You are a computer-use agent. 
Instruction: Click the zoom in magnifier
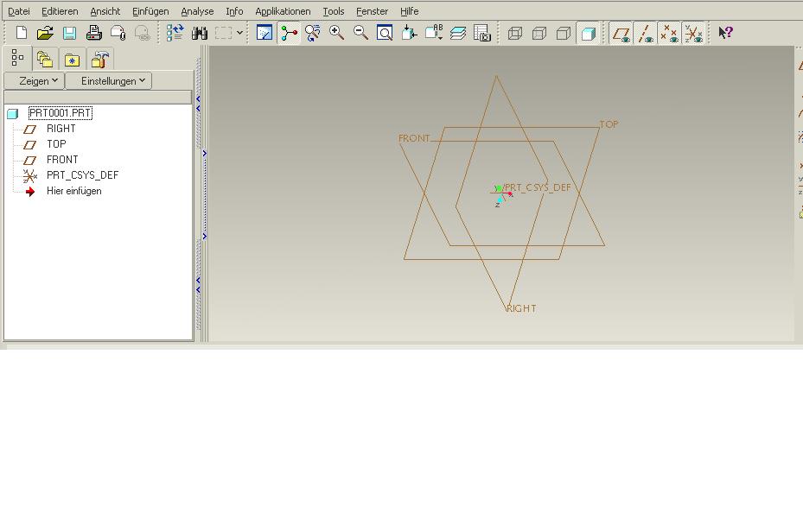(336, 33)
